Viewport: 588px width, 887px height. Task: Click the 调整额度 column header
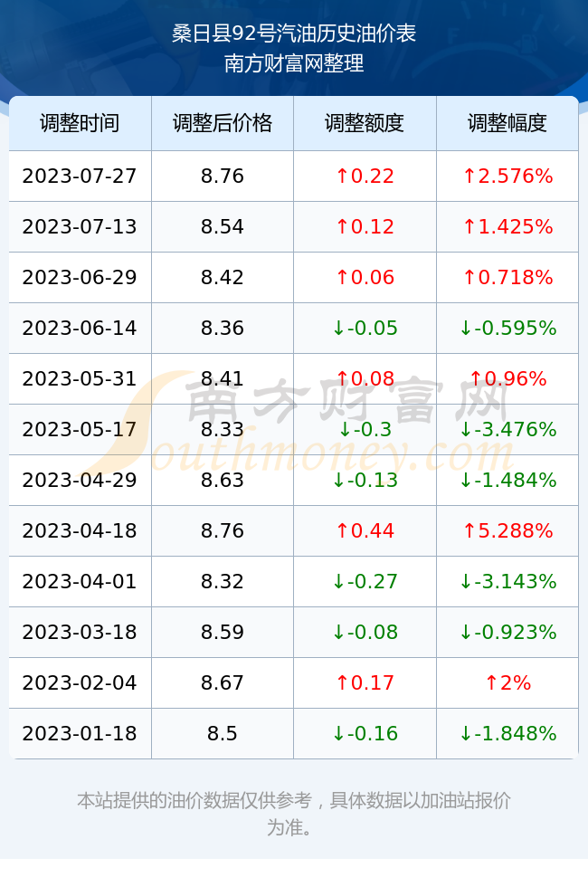tap(365, 123)
